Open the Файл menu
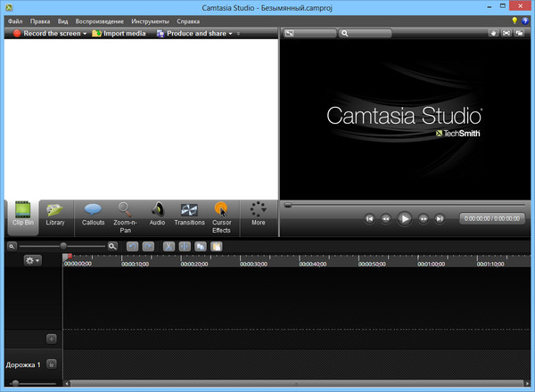535x392 pixels. [14, 20]
